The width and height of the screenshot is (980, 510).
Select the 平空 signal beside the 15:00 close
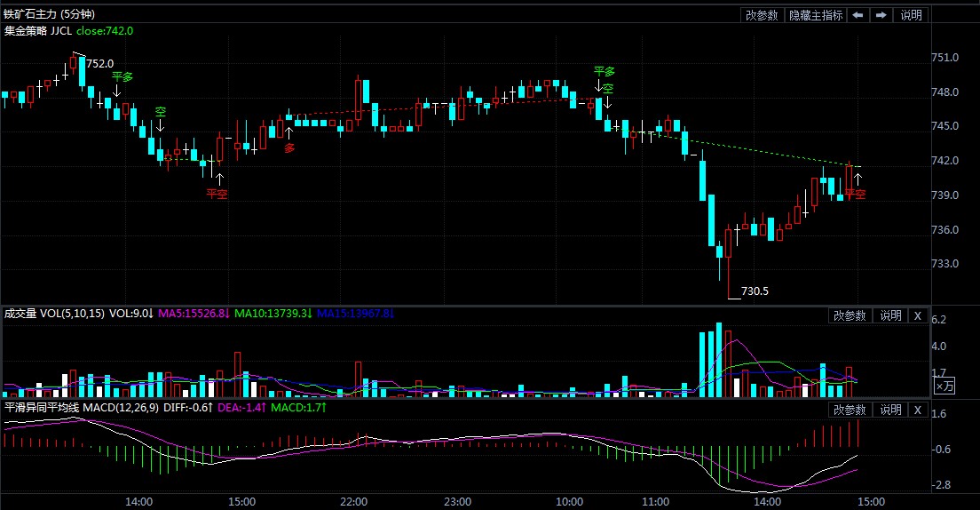pyautogui.click(x=856, y=195)
